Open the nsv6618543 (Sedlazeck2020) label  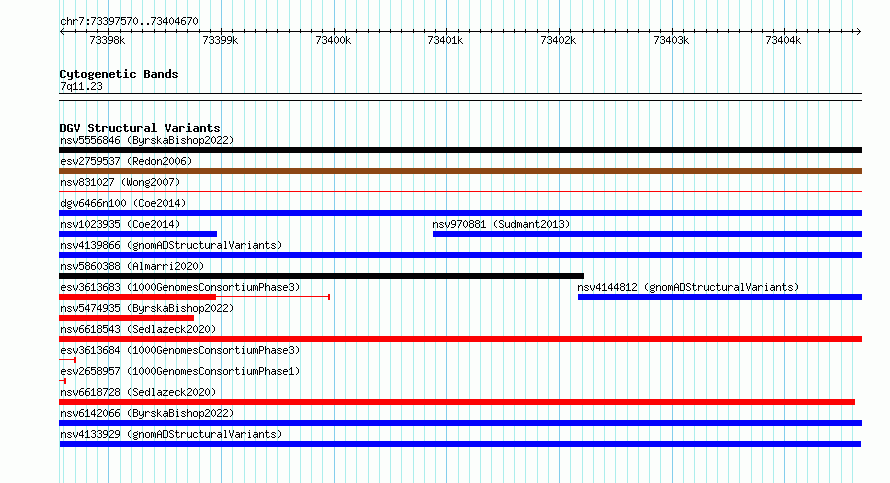[138, 329]
